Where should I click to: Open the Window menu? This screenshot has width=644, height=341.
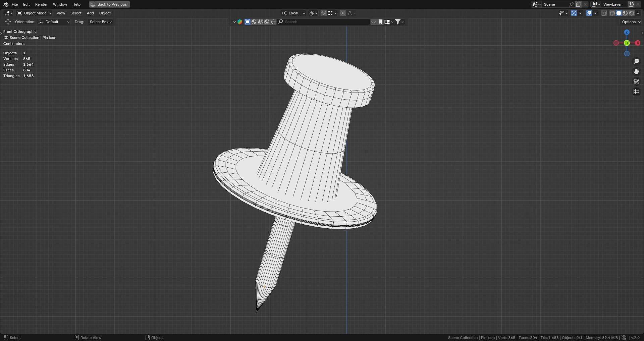pyautogui.click(x=60, y=4)
